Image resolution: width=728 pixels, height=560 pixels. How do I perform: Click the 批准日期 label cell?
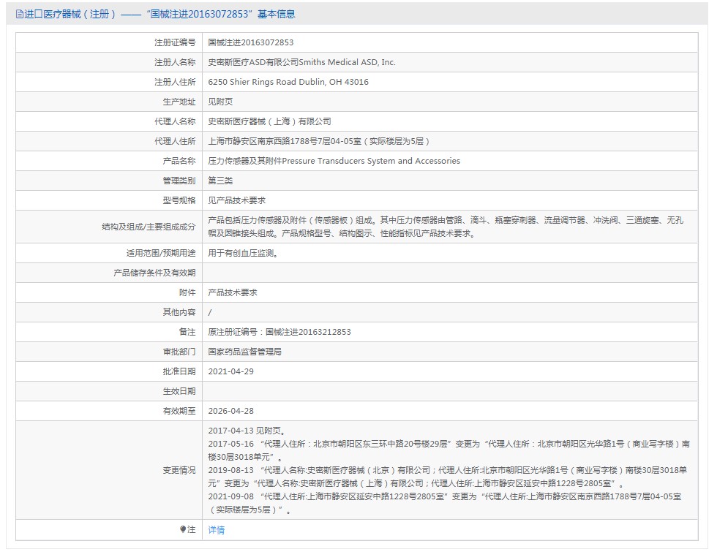tap(109, 371)
